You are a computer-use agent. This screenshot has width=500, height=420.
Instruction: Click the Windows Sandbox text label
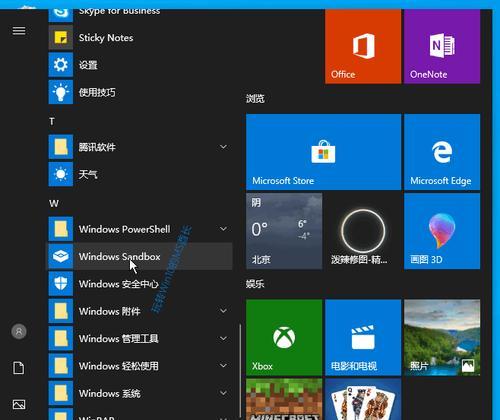point(120,257)
